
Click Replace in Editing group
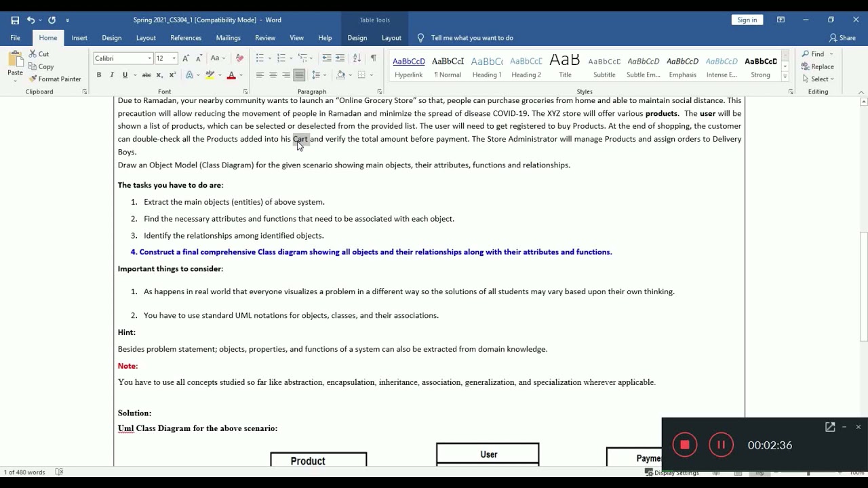pos(817,66)
